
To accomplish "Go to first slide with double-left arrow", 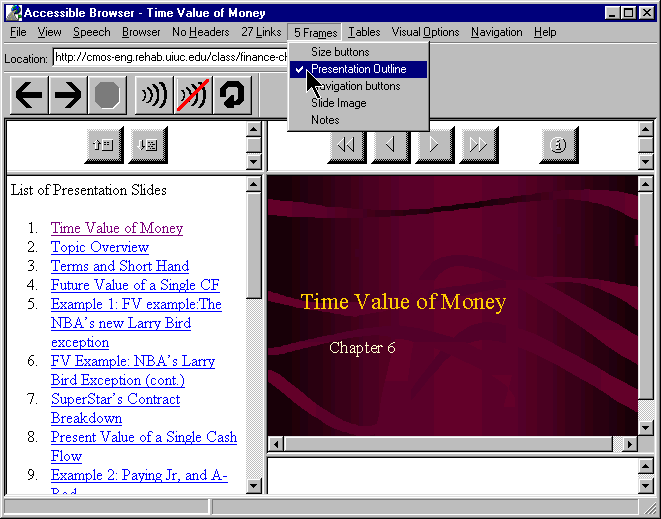I will point(346,145).
